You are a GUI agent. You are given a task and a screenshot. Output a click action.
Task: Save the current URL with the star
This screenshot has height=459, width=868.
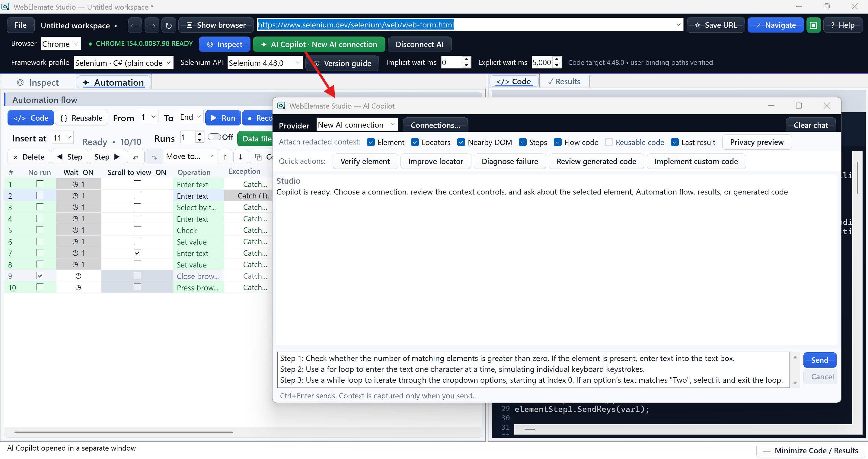coord(716,25)
